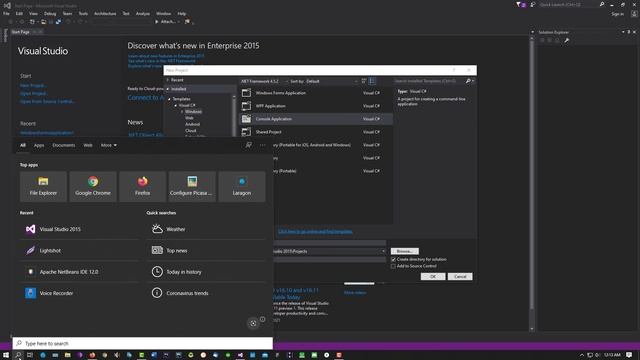Run the Today in history quick search
Screen dimensions: 640x360
206,271
